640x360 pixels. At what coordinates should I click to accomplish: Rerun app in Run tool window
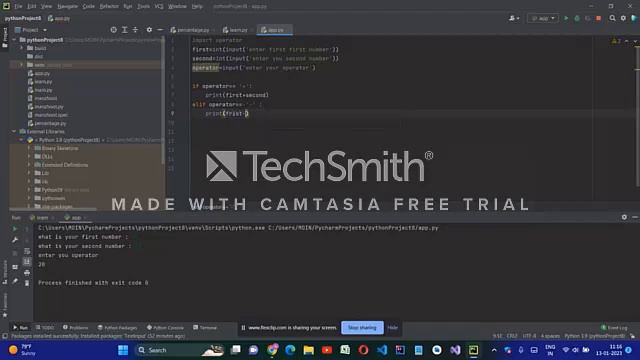tap(15, 229)
